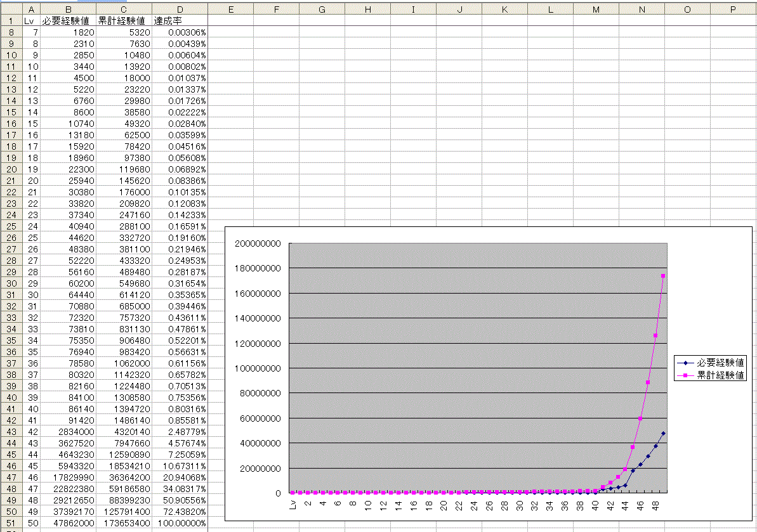
Task: Select row header 8
Action: point(11,32)
